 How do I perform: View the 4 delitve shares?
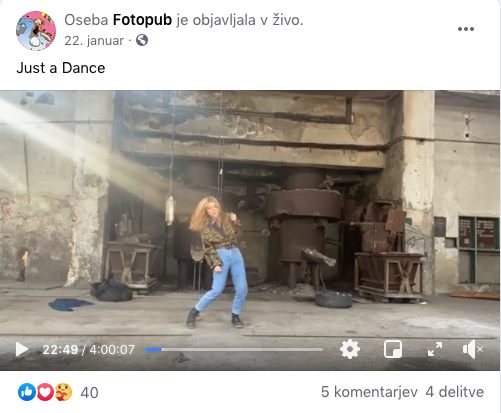[x=455, y=392]
